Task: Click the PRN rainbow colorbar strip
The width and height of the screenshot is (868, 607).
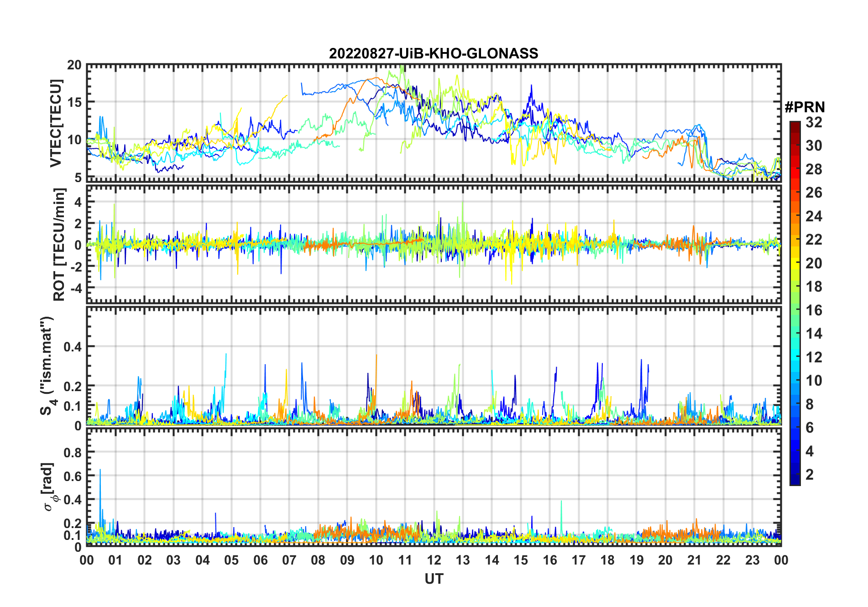Action: 795,303
